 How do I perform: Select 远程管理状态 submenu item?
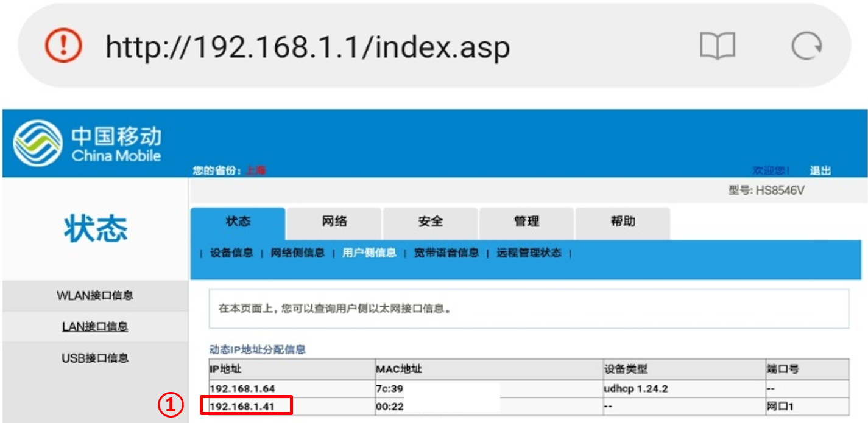coord(529,253)
